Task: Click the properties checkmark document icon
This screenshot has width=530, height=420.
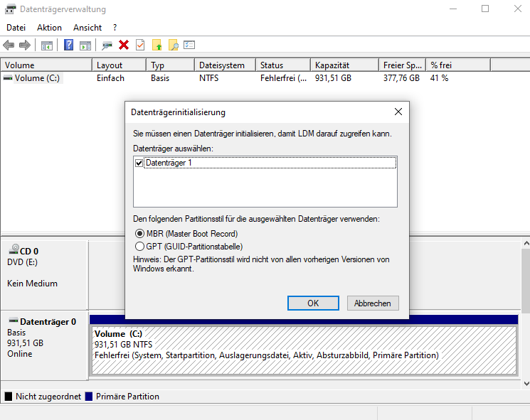Action: coord(140,45)
